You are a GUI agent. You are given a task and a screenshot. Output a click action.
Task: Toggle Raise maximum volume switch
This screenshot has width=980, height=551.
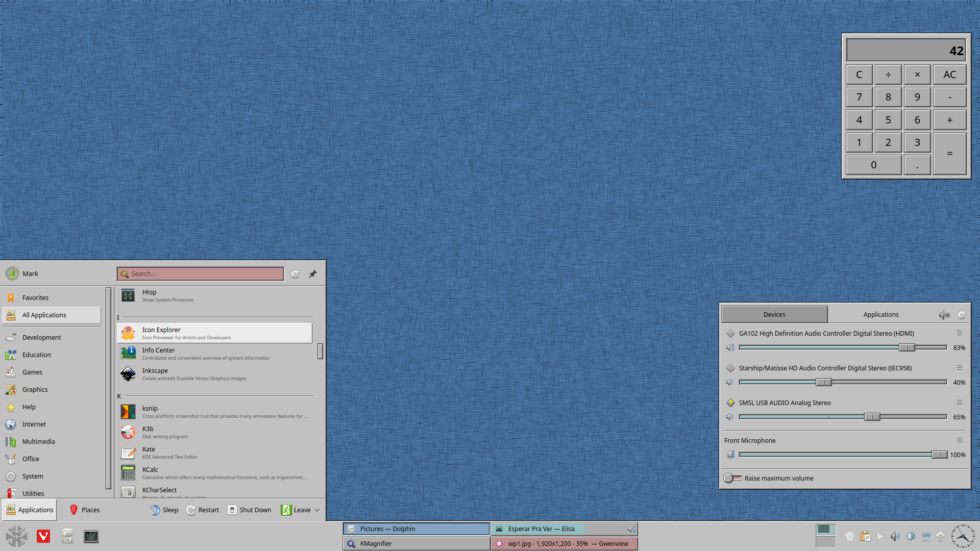pyautogui.click(x=733, y=478)
